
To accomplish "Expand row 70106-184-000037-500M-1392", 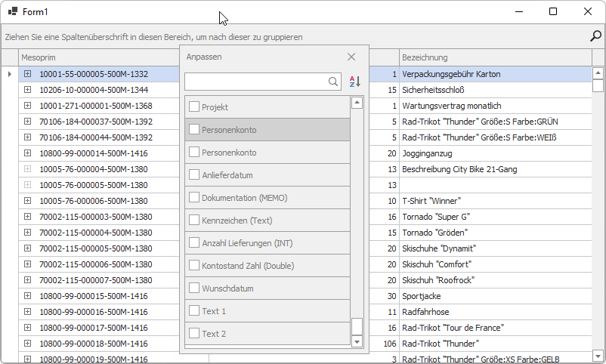I will [x=27, y=121].
